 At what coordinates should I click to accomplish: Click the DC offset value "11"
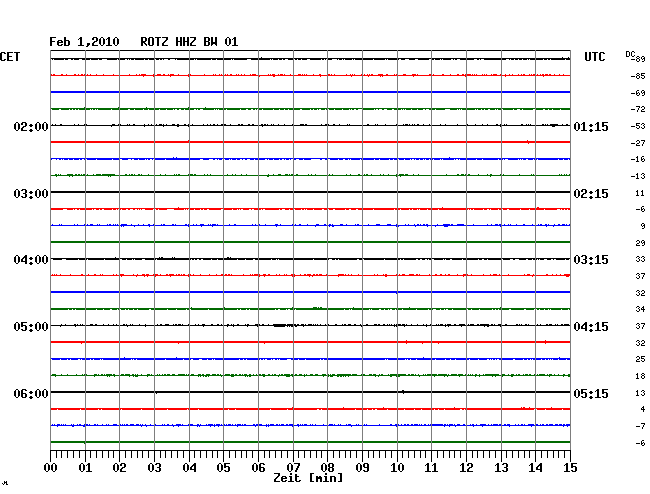pos(640,193)
